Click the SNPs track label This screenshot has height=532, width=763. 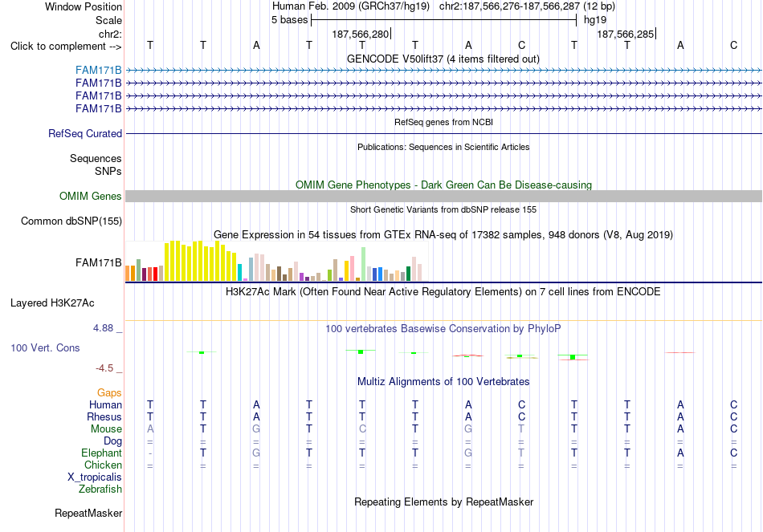(x=108, y=171)
